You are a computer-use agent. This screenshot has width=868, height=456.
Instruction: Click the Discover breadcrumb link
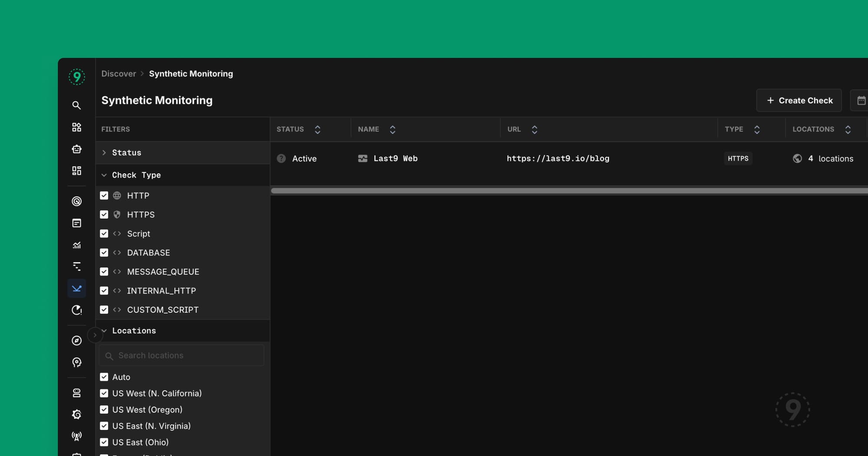pos(119,73)
